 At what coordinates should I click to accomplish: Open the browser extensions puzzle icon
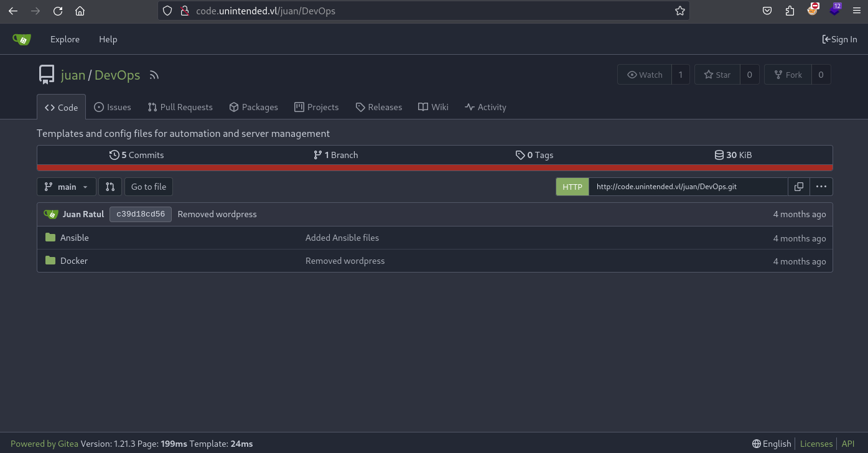[x=790, y=11]
